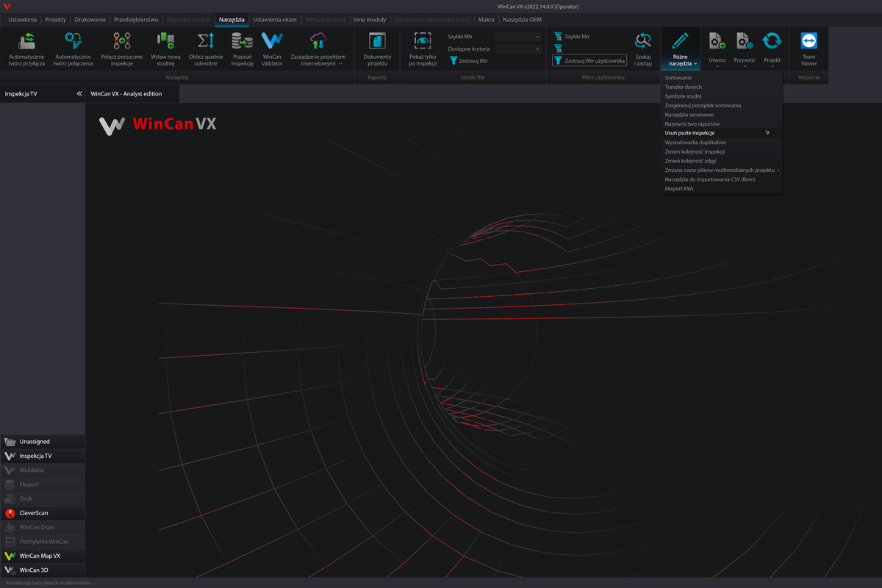Select WinCan VX - Analyst edition document tab
This screenshot has height=588, width=882.
tap(132, 94)
